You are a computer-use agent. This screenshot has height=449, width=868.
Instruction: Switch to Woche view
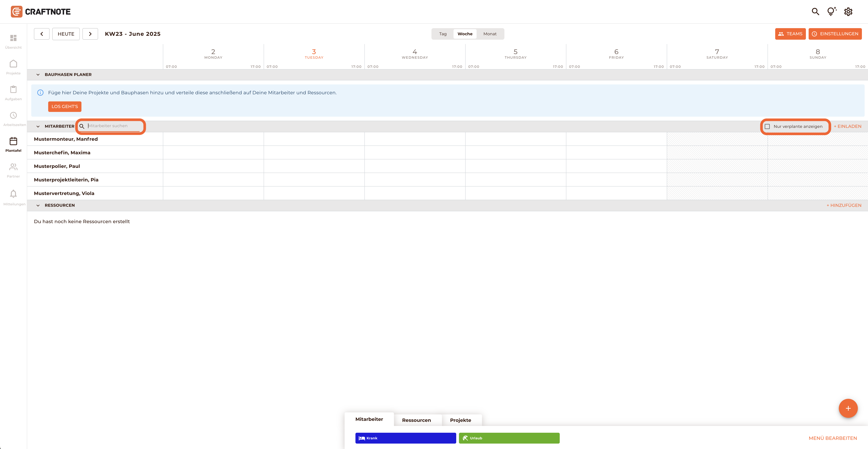(465, 34)
